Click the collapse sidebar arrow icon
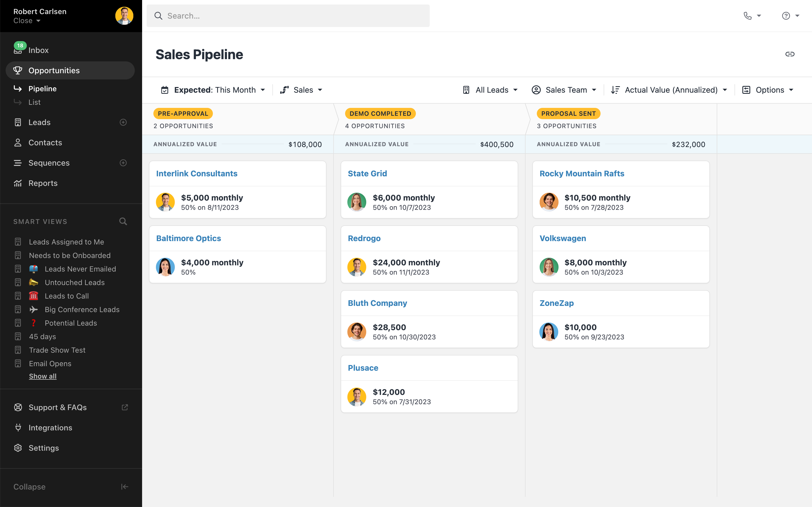 (125, 486)
